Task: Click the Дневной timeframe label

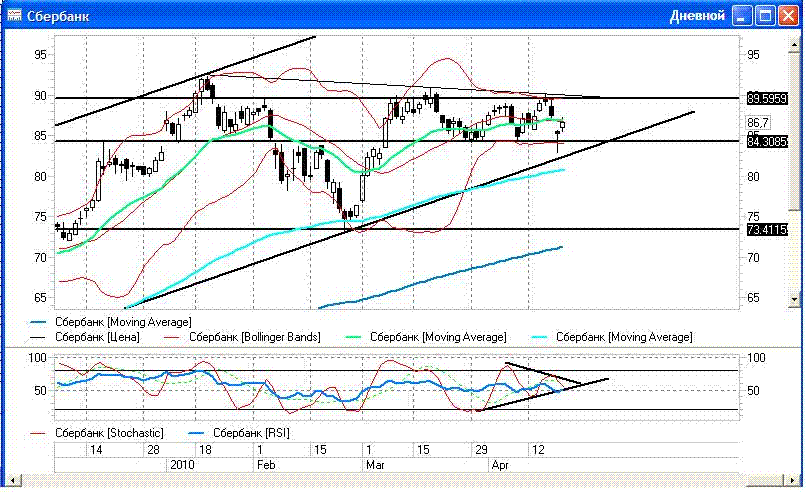Action: [697, 16]
